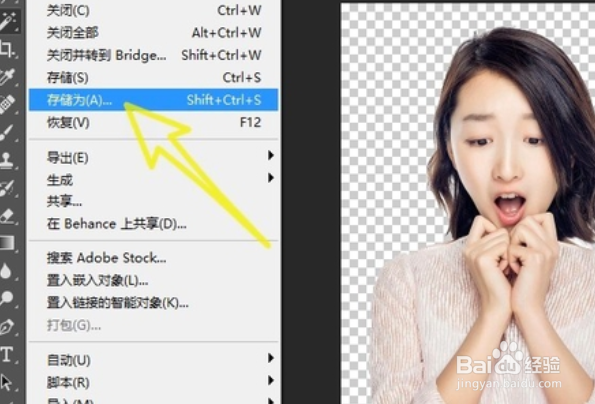Choose 关闭(C) from the File menu
The width and height of the screenshot is (595, 404).
pyautogui.click(x=154, y=11)
